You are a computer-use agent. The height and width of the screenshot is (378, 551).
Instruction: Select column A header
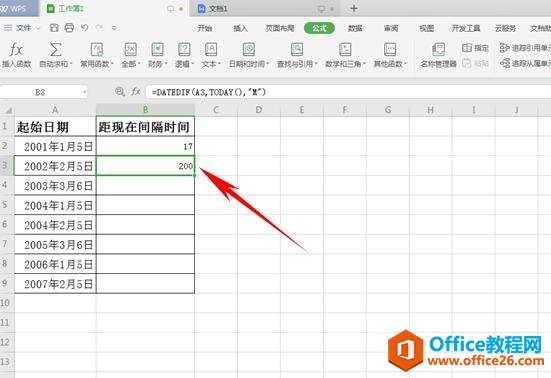[x=55, y=110]
